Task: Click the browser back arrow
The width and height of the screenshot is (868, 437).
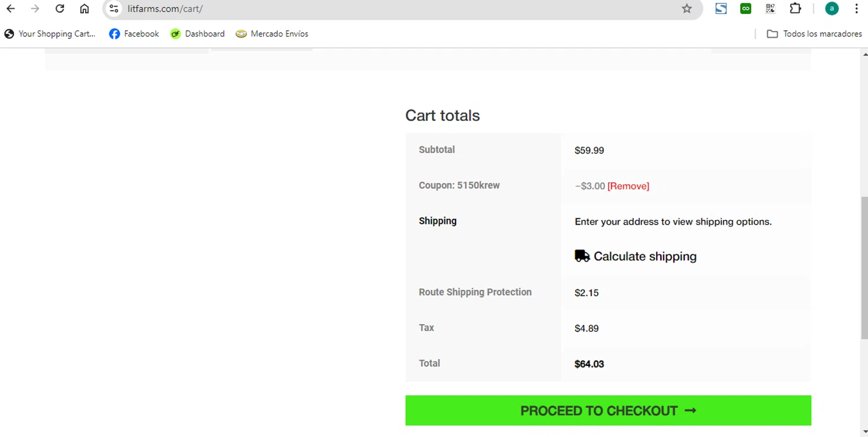Action: tap(10, 9)
